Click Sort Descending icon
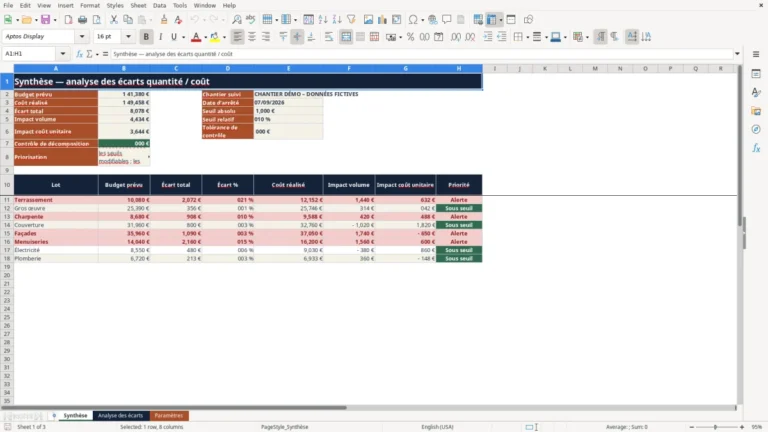Image resolution: width=768 pixels, height=432 pixels. coord(337,20)
